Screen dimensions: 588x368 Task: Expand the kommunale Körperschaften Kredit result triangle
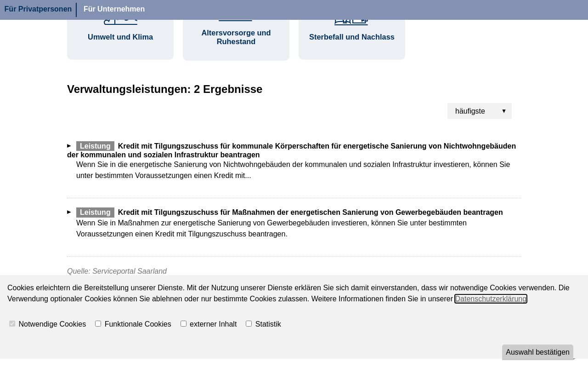point(69,146)
